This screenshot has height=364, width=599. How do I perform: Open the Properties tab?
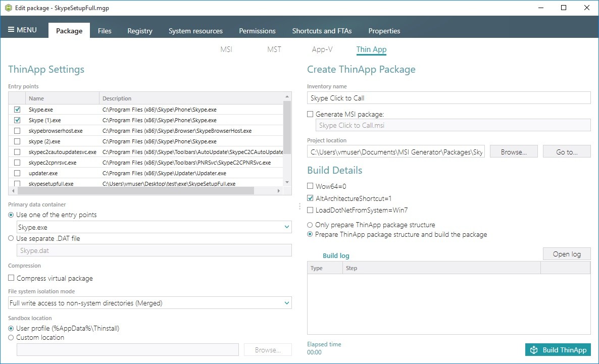click(384, 31)
